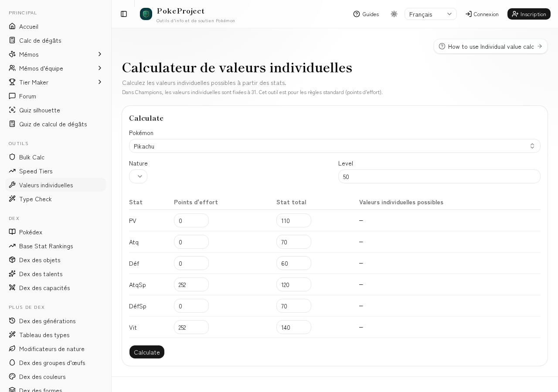Open the Pokémon selector showing Pikachu
The image size is (558, 392).
(335, 146)
